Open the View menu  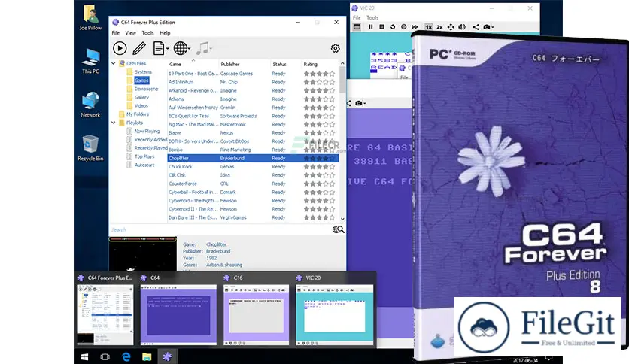[130, 33]
